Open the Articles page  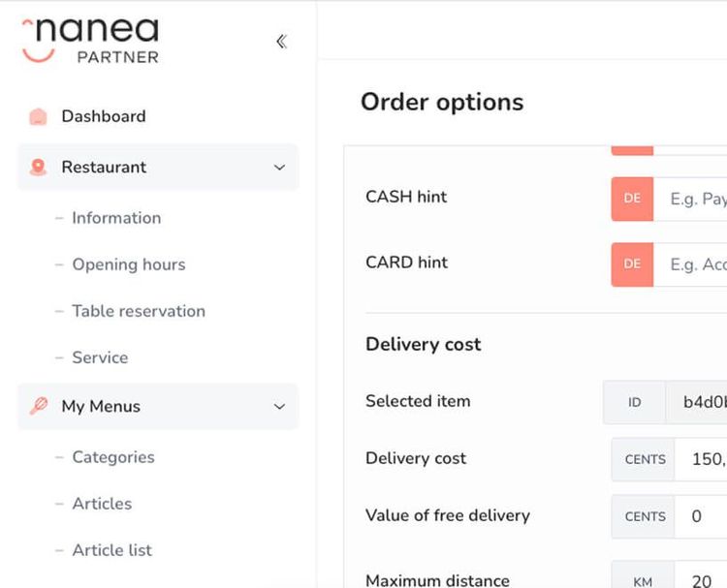102,504
